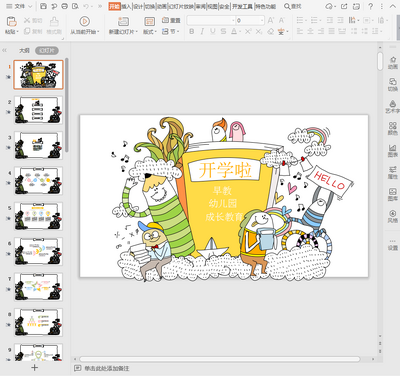Expand the 新建幻灯片 New Slide dropdown
Image resolution: width=400 pixels, height=376 pixels.
[x=136, y=32]
